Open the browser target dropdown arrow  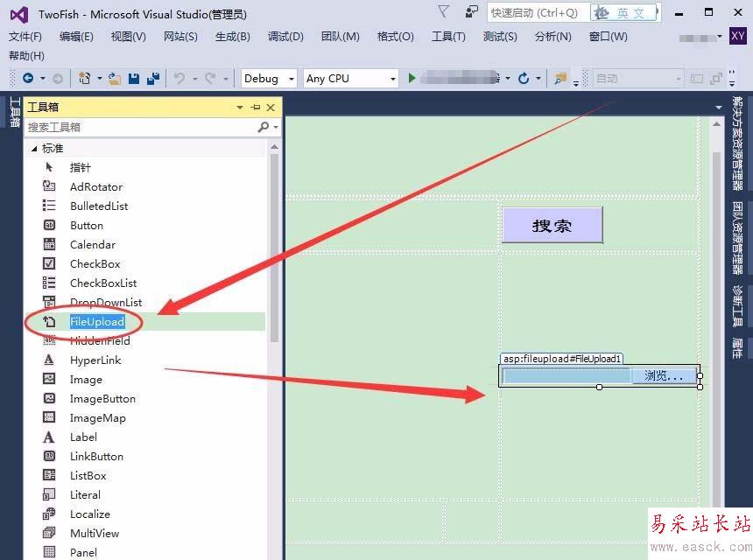click(508, 78)
